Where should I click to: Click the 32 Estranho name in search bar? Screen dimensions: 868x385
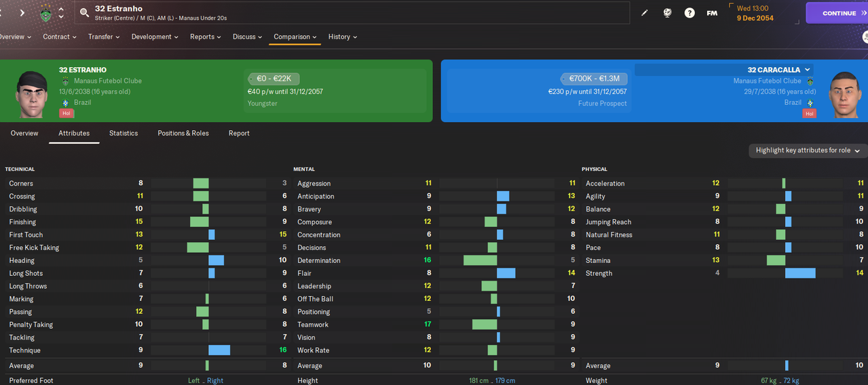(119, 9)
